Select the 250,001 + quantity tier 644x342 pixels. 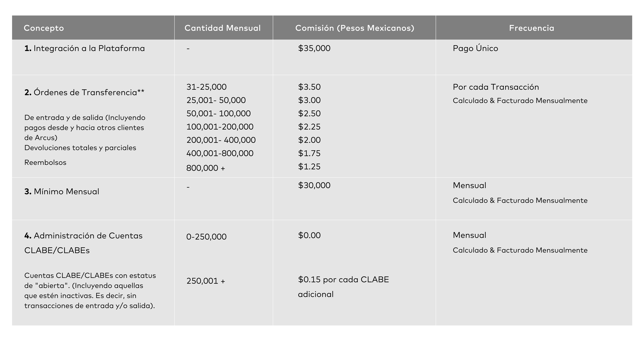(x=205, y=281)
